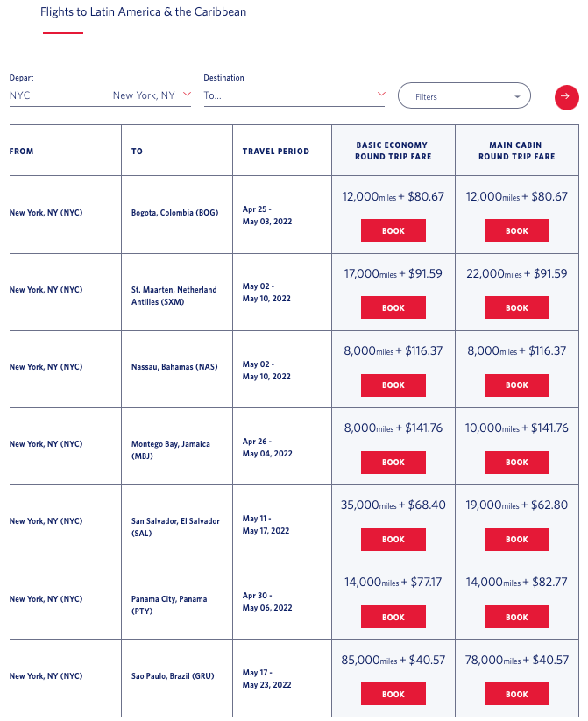
Task: Book Basic Economy fare to Bogota
Action: pyautogui.click(x=393, y=230)
